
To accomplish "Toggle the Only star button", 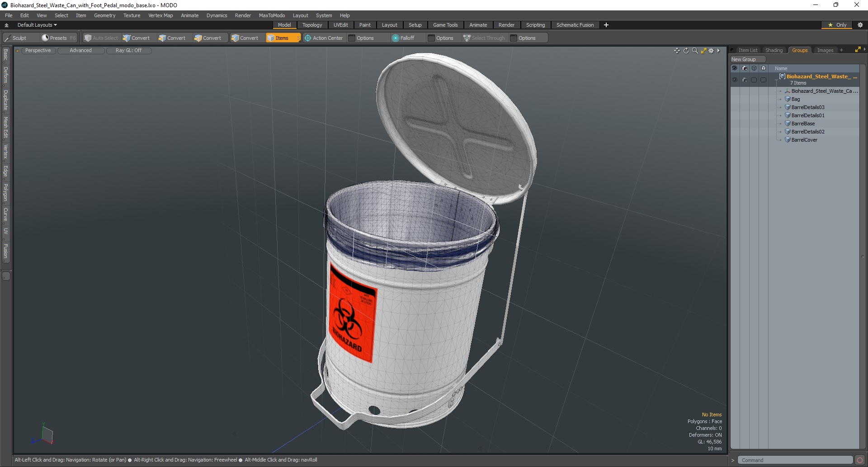I will click(837, 25).
